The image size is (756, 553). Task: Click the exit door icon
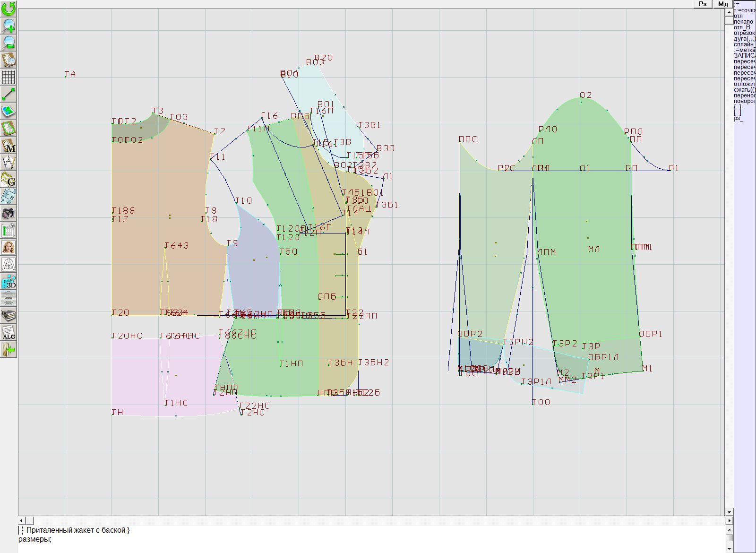tap(9, 350)
